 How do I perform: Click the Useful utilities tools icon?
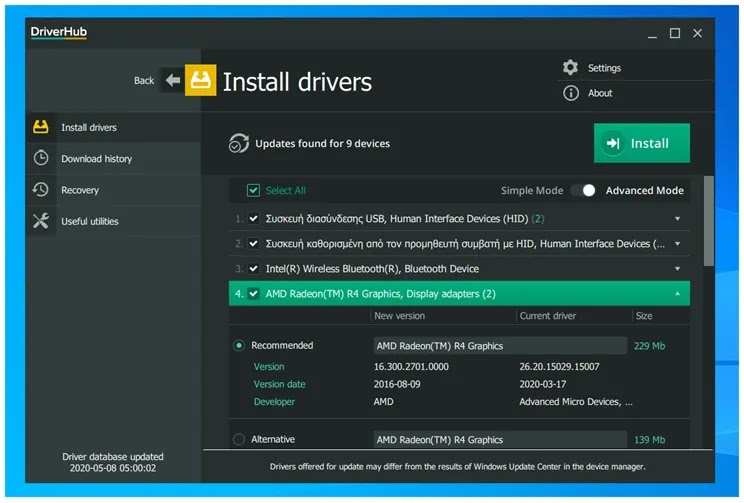click(41, 221)
